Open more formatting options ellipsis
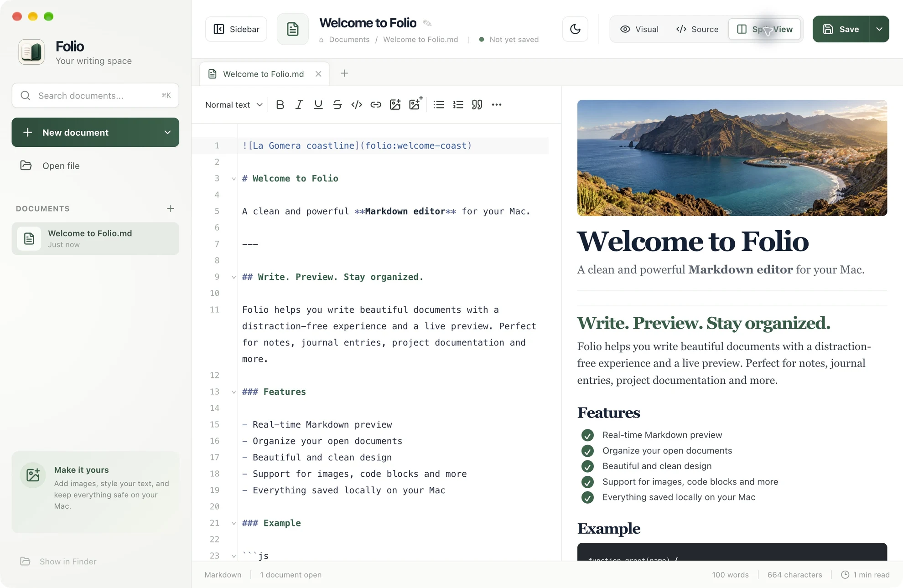Screen dimensions: 903x588 [497, 105]
